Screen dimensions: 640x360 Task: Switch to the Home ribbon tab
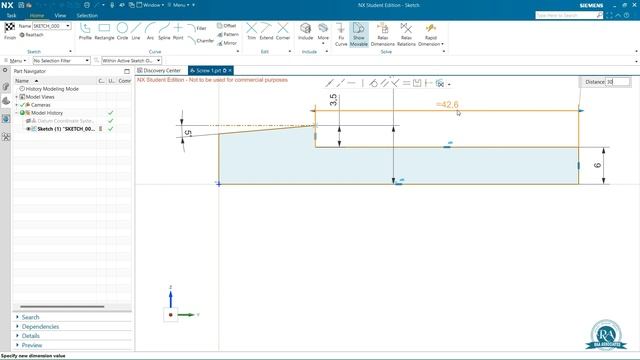pyautogui.click(x=37, y=16)
